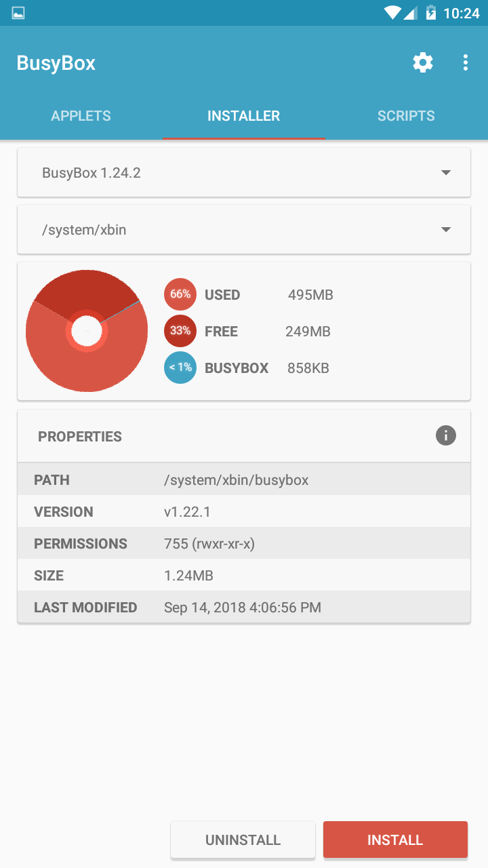Tap the PATH /system/xbin/busybox row
Screen dimensions: 488x868
tap(244, 480)
